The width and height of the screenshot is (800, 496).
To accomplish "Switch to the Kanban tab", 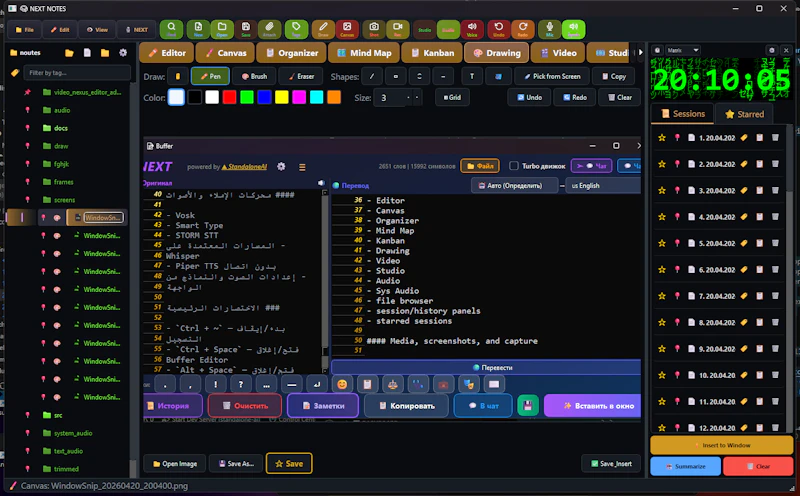I will pyautogui.click(x=433, y=53).
